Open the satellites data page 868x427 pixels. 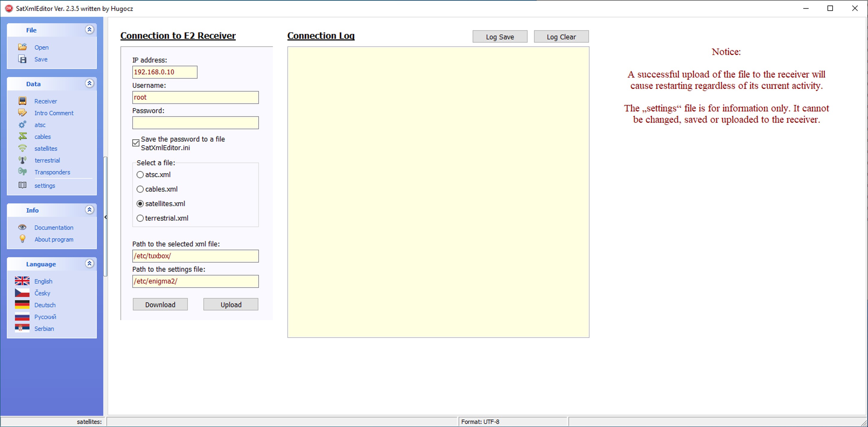point(45,148)
